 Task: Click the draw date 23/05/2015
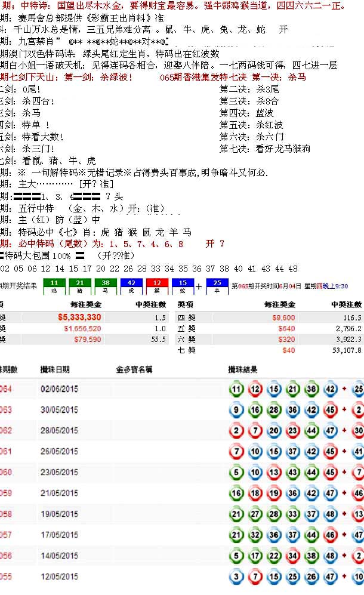pos(59,473)
